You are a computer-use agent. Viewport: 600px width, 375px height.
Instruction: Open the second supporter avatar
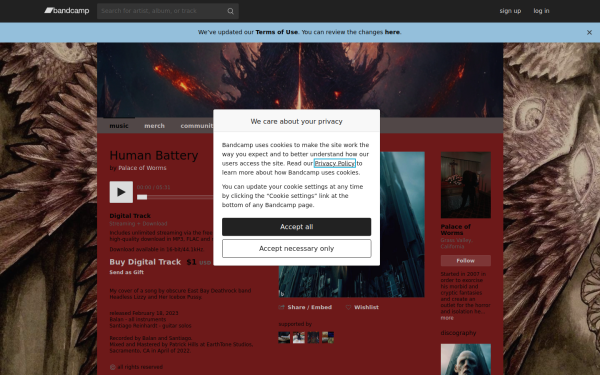point(298,338)
